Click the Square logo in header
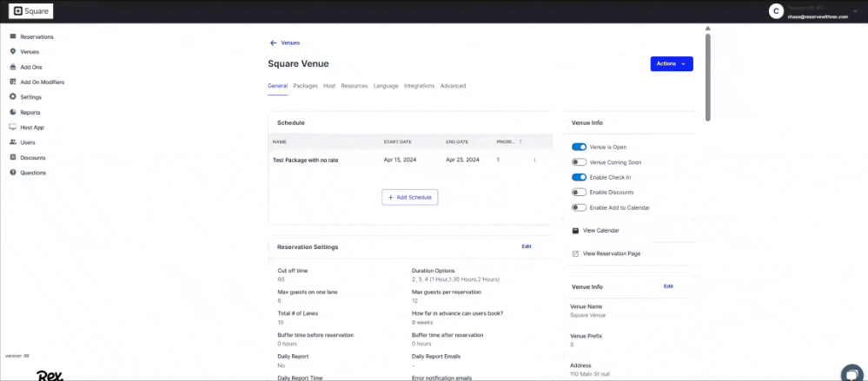The image size is (868, 381). (x=31, y=10)
